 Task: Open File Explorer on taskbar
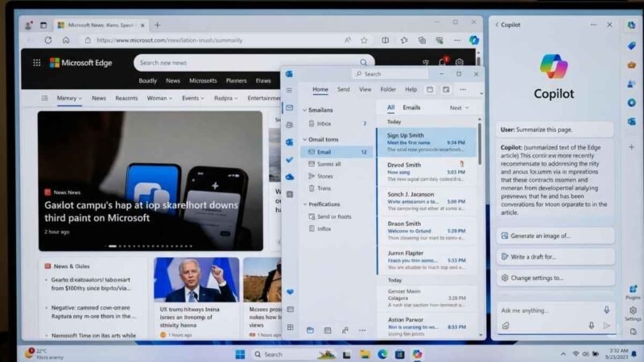[365, 354]
